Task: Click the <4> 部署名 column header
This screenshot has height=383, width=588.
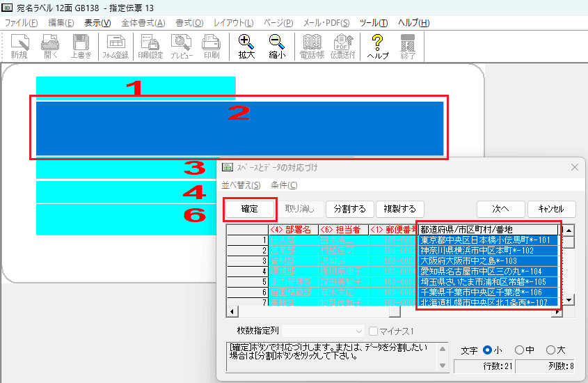Action: coord(293,230)
